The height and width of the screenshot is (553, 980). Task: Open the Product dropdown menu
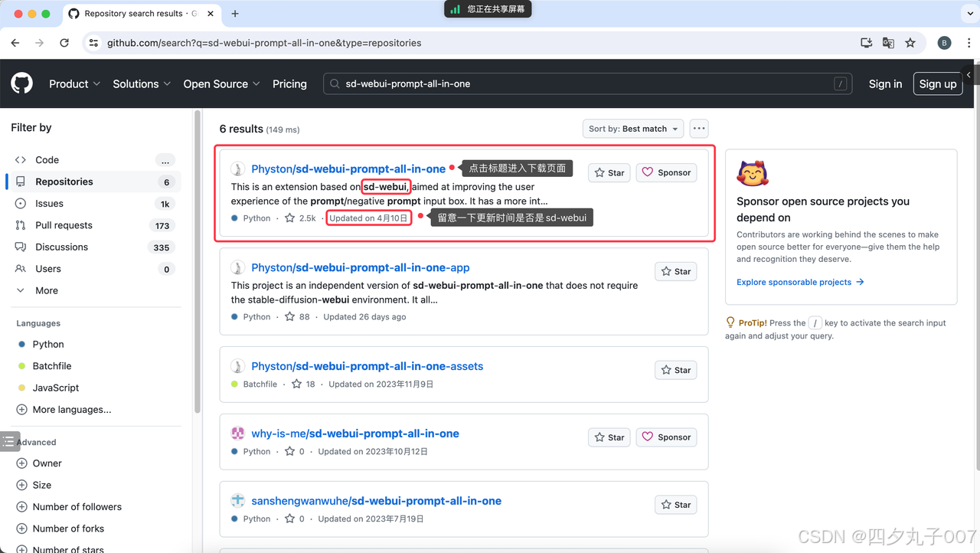click(74, 84)
